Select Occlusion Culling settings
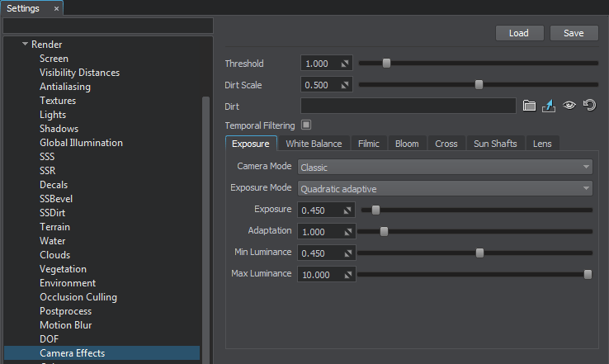 coord(78,297)
